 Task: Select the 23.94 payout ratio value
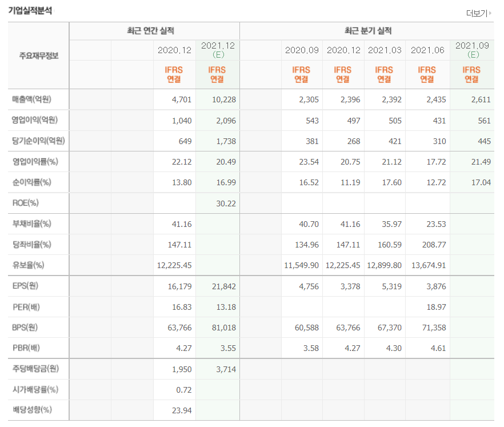182,410
